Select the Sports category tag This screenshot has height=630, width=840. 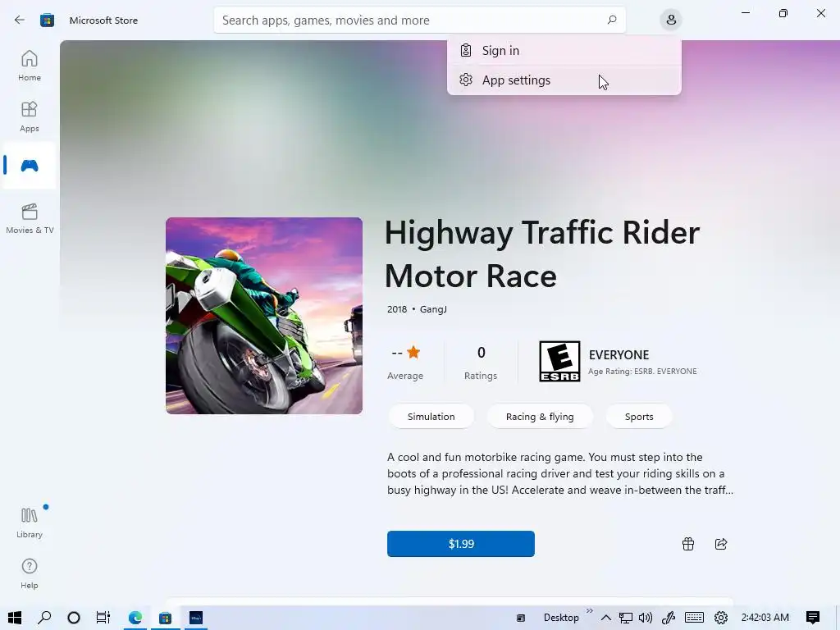click(x=639, y=417)
